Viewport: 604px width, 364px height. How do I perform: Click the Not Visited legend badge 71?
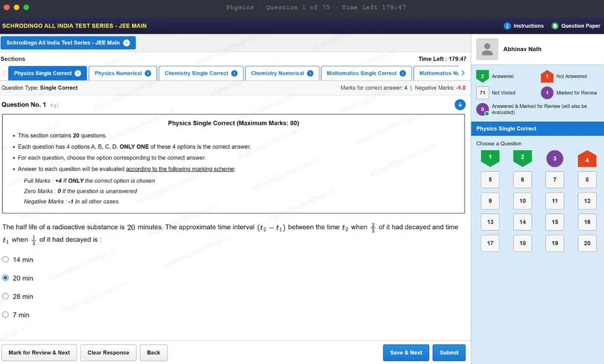(482, 93)
